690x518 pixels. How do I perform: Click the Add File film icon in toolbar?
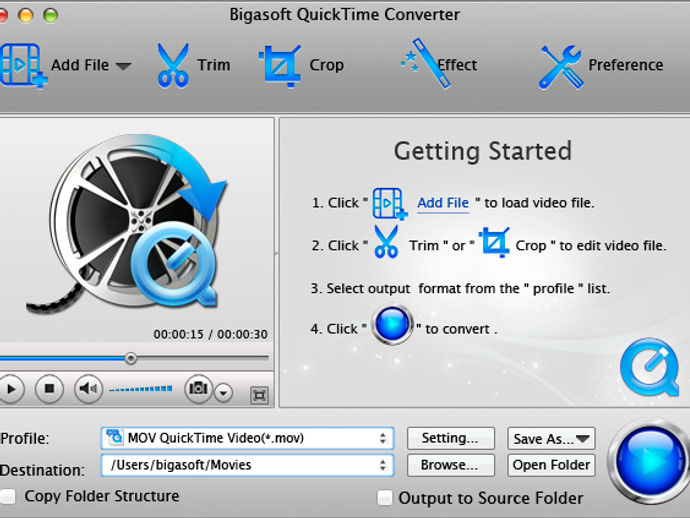(x=23, y=66)
